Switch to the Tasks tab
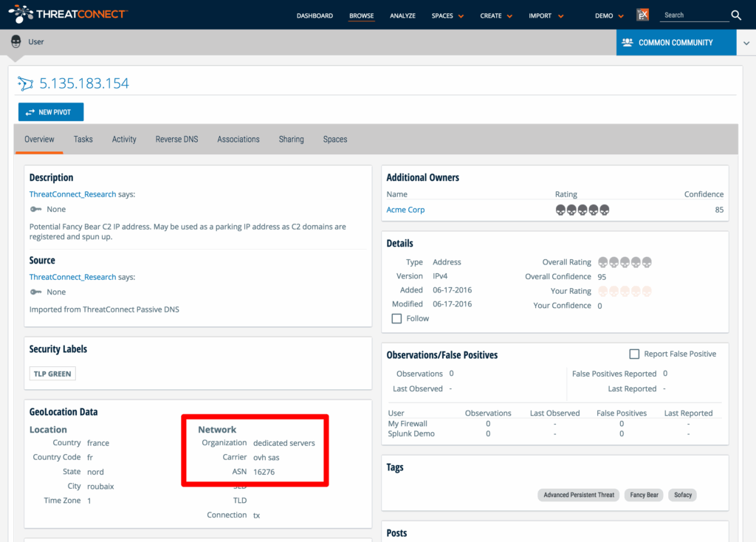The image size is (756, 542). [x=83, y=140]
